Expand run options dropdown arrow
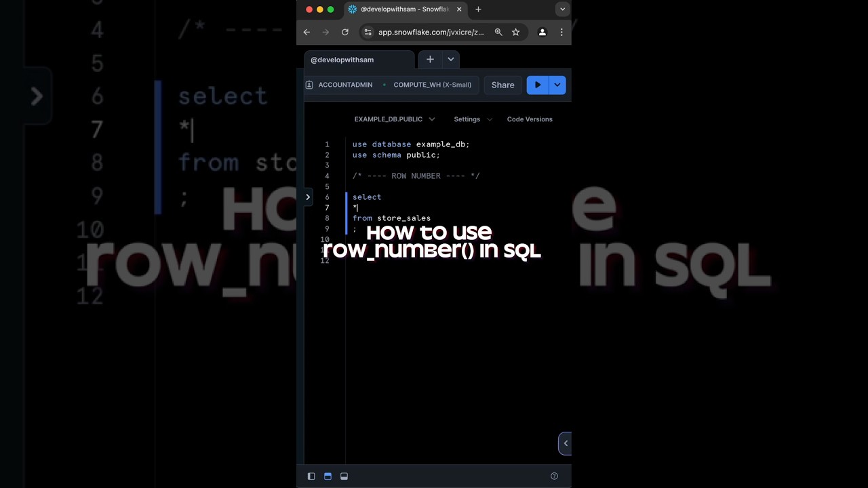 click(557, 85)
